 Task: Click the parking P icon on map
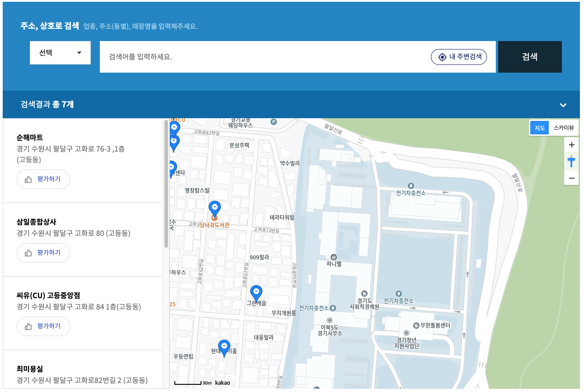click(273, 121)
